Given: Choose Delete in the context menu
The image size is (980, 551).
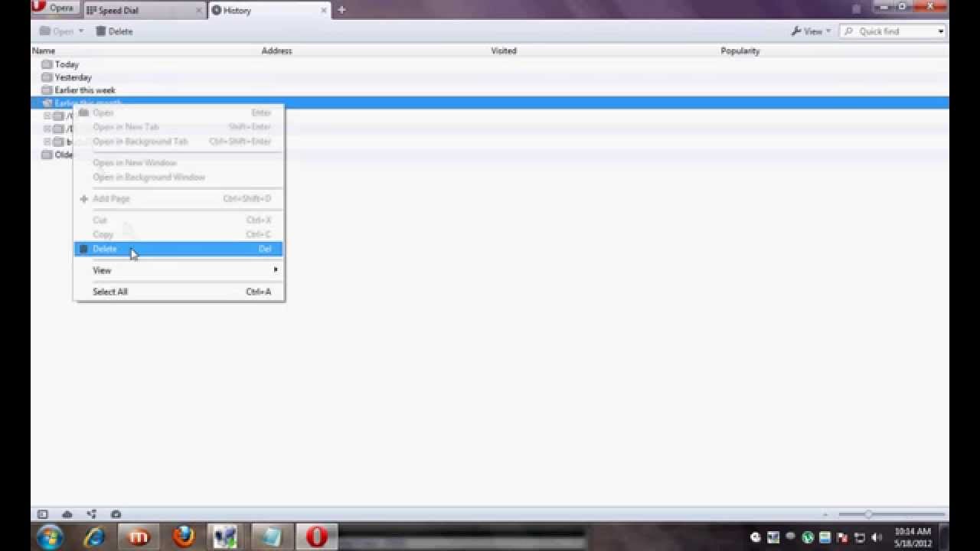Looking at the screenshot, I should click(x=178, y=249).
